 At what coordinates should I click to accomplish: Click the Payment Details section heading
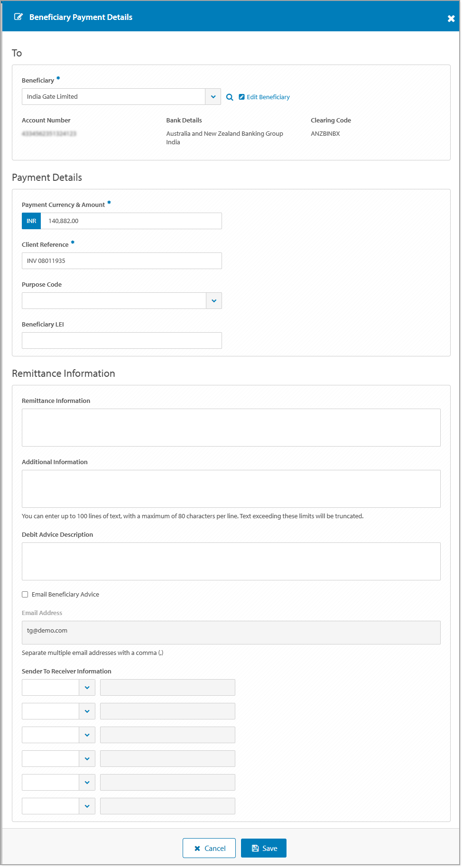[46, 177]
